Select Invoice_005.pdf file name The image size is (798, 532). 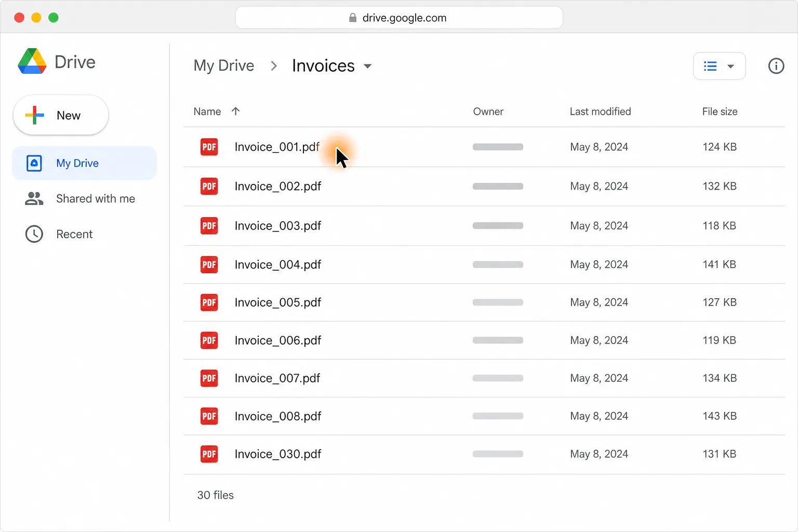[278, 302]
